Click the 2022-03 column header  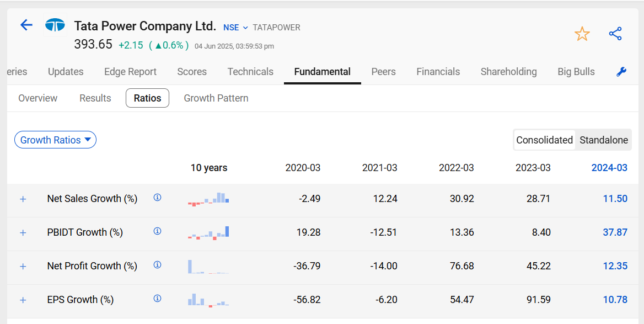pos(457,168)
